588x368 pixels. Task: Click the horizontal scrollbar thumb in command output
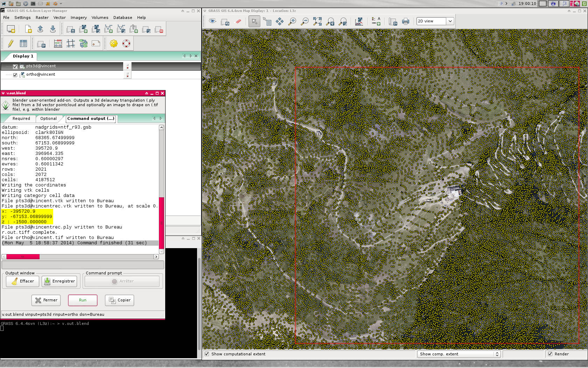(x=23, y=257)
